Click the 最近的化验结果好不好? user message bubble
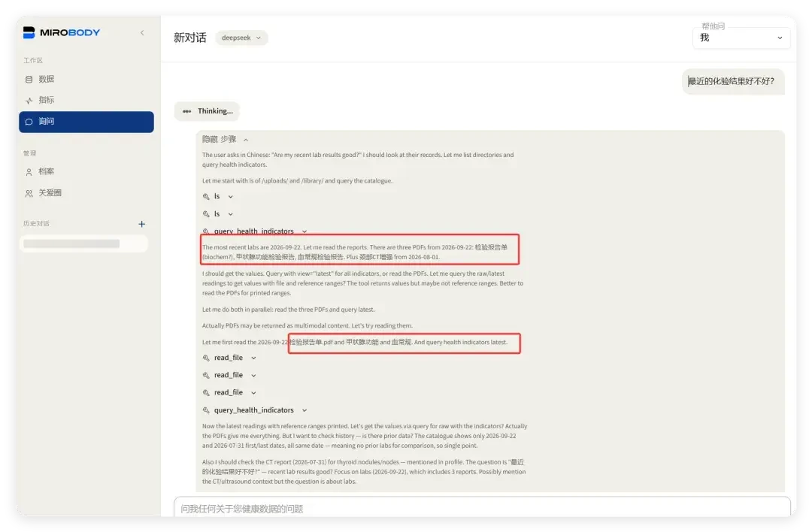Viewport: 812px width, 532px height. tap(733, 81)
